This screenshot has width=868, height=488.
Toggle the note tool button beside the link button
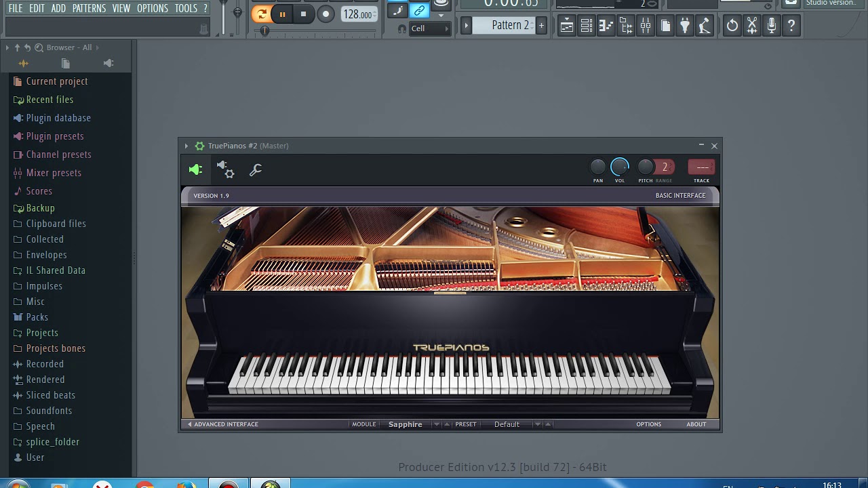point(399,10)
